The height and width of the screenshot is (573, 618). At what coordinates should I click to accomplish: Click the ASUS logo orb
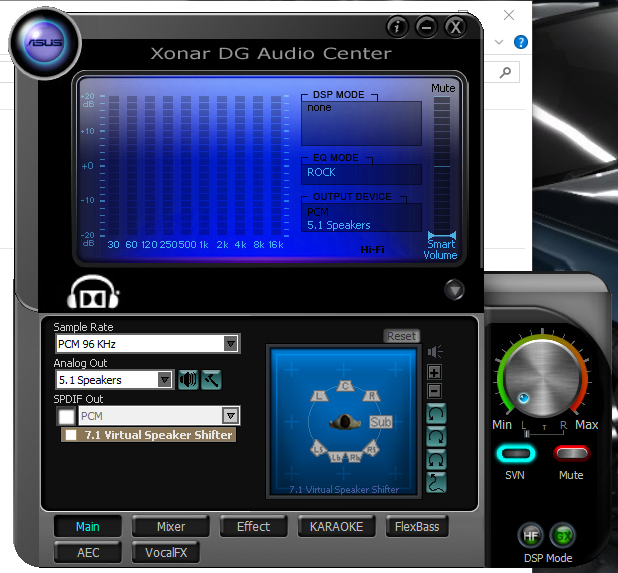point(45,43)
